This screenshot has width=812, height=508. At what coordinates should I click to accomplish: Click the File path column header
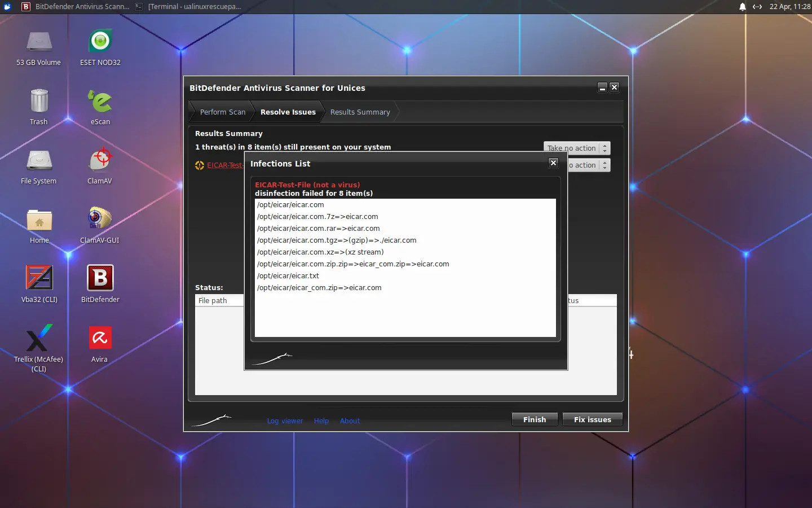pos(219,300)
